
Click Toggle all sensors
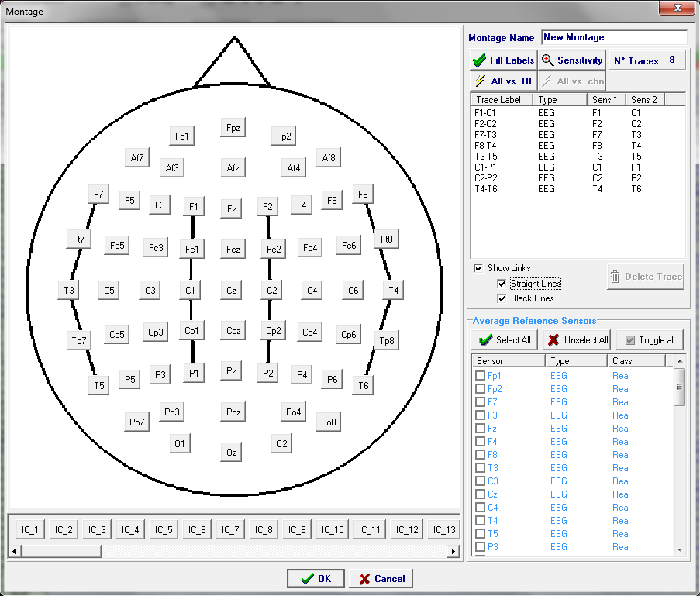(x=650, y=340)
